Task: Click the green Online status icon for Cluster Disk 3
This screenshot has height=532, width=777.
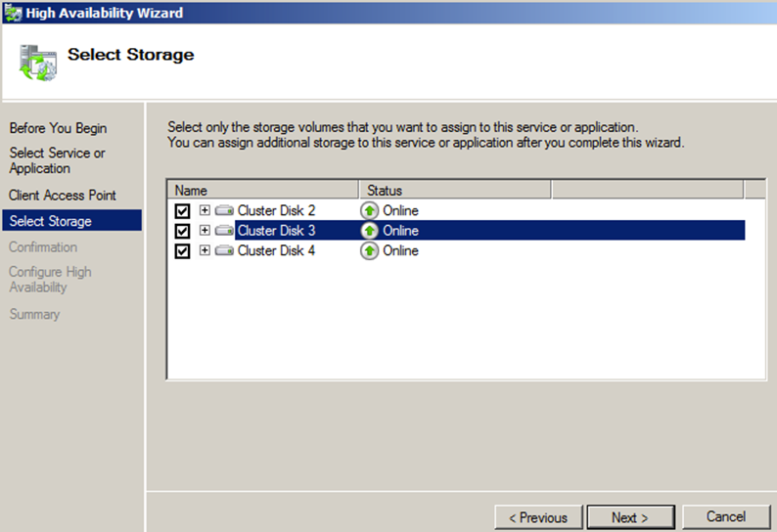Action: pos(370,231)
